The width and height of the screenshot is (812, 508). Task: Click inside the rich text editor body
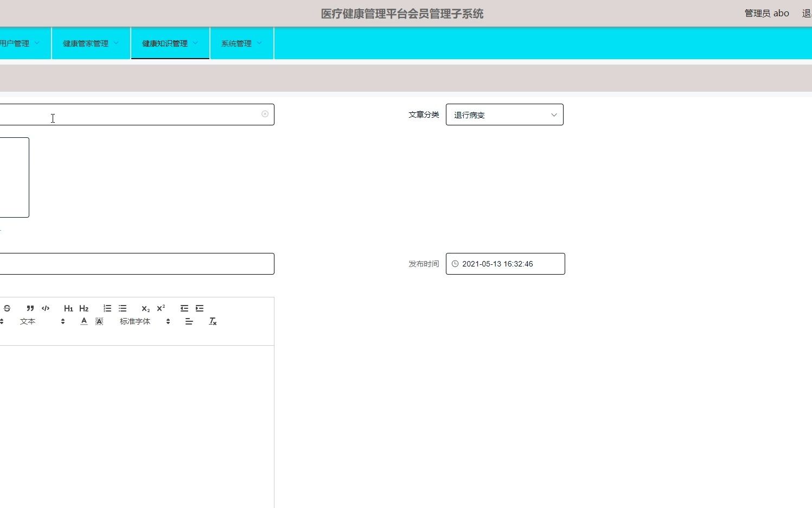[x=137, y=427]
